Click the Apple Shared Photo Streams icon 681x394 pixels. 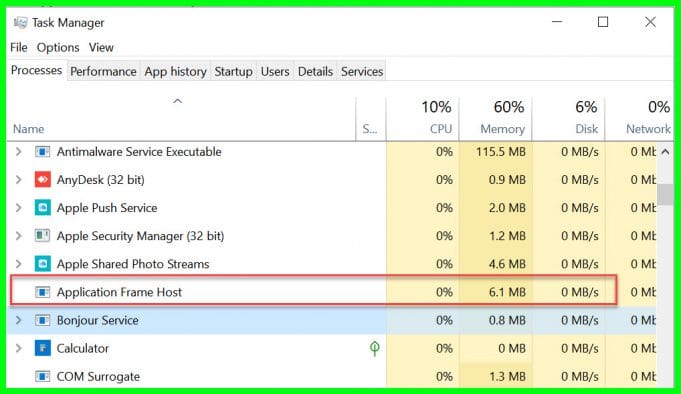43,264
